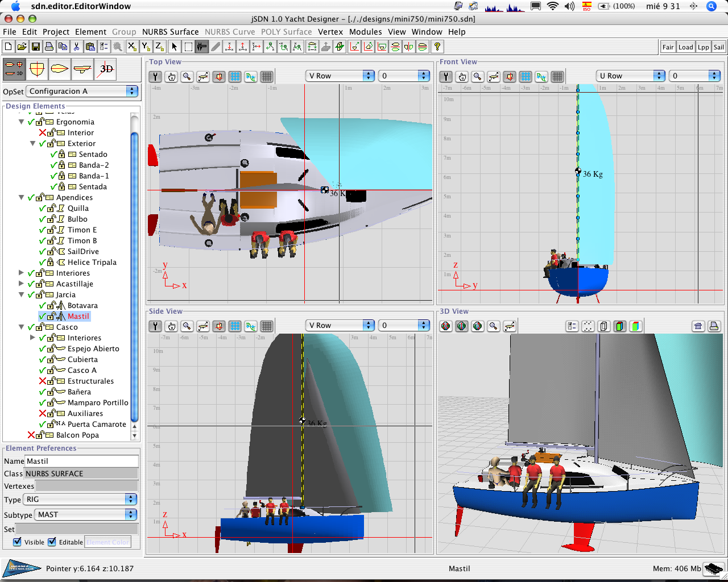
Task: Open V Row dropdown in Side View
Action: [340, 325]
